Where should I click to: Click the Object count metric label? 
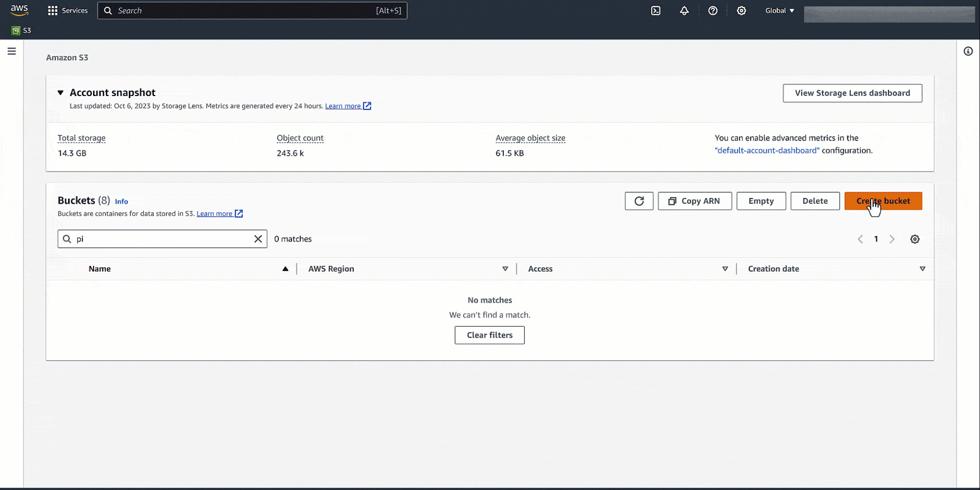tap(300, 138)
